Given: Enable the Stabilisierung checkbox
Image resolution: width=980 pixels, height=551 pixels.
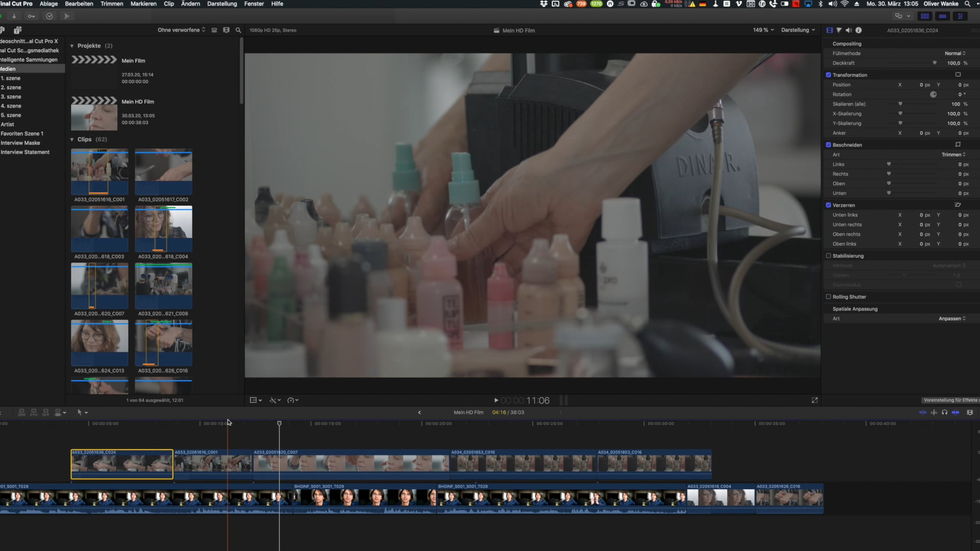Looking at the screenshot, I should (828, 256).
